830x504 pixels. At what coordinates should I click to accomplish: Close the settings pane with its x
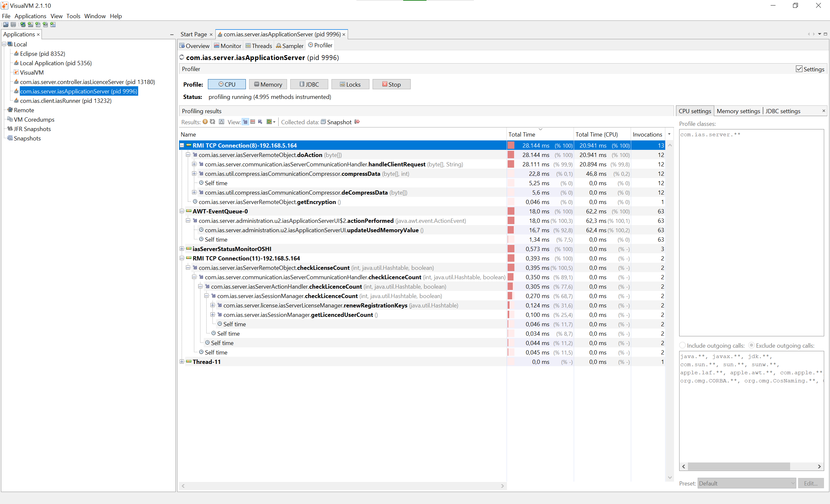pos(824,111)
